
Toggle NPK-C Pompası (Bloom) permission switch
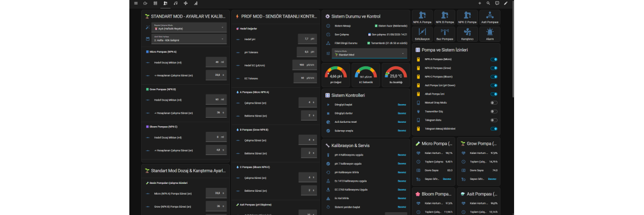494,76
